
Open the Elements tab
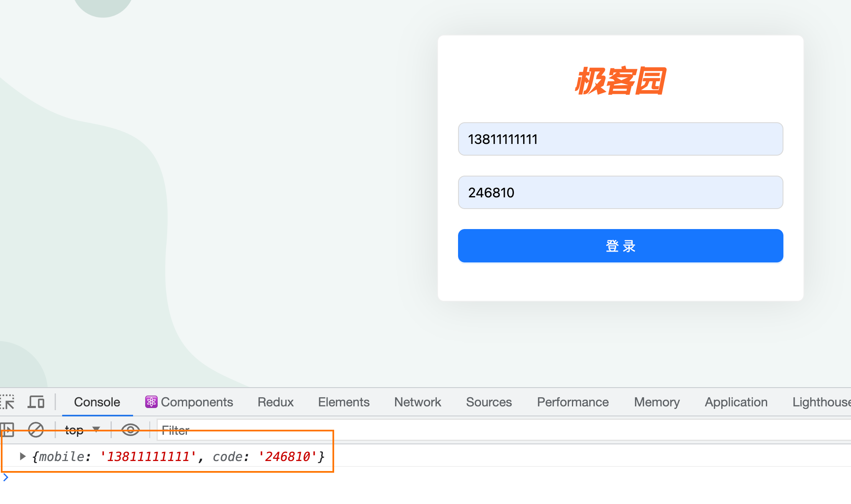(x=344, y=402)
